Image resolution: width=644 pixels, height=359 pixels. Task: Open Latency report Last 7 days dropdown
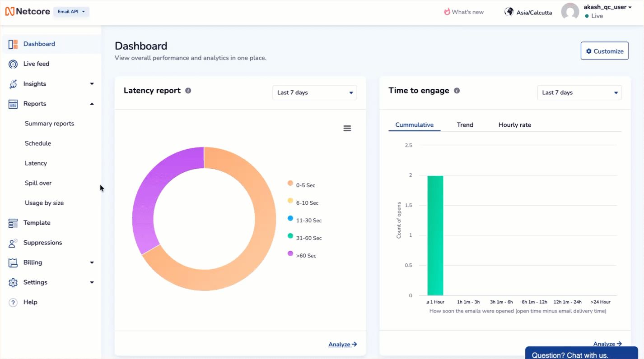pos(315,92)
